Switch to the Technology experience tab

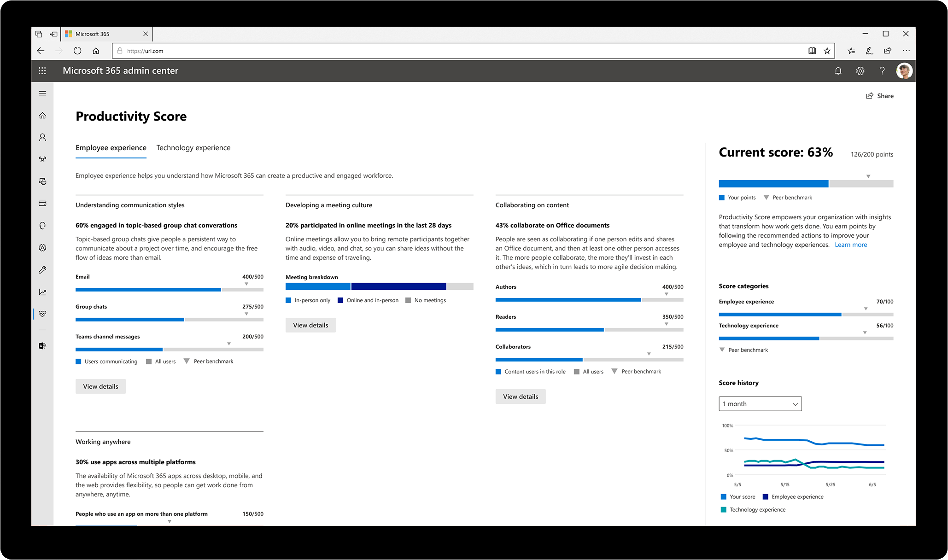pos(193,147)
